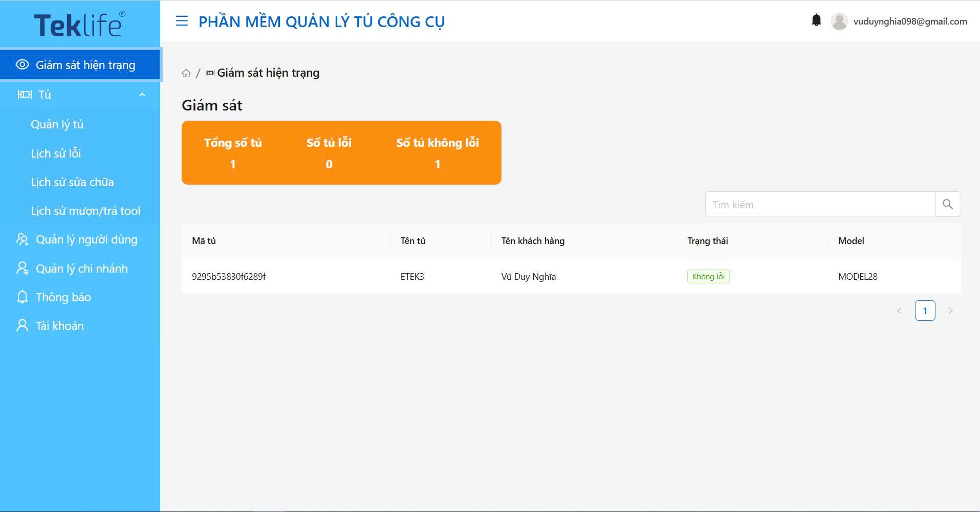Open Lịch sử lỗi page
The height and width of the screenshot is (512, 980).
(56, 153)
